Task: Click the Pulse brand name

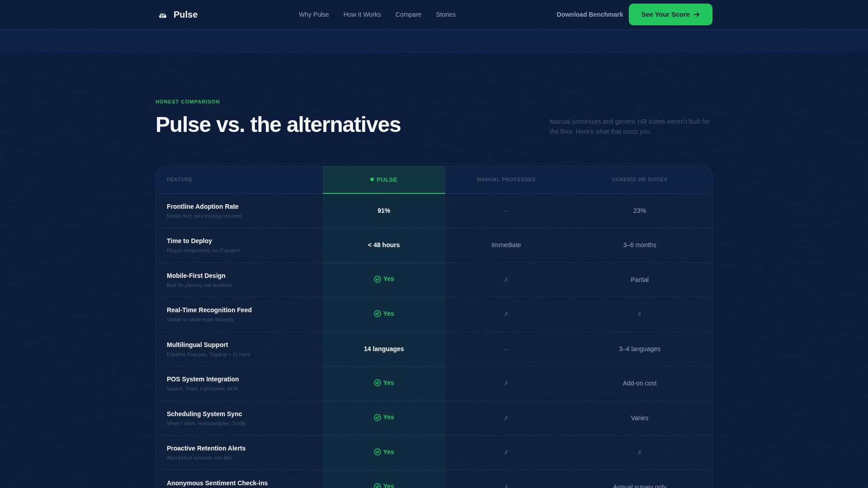Action: [185, 14]
